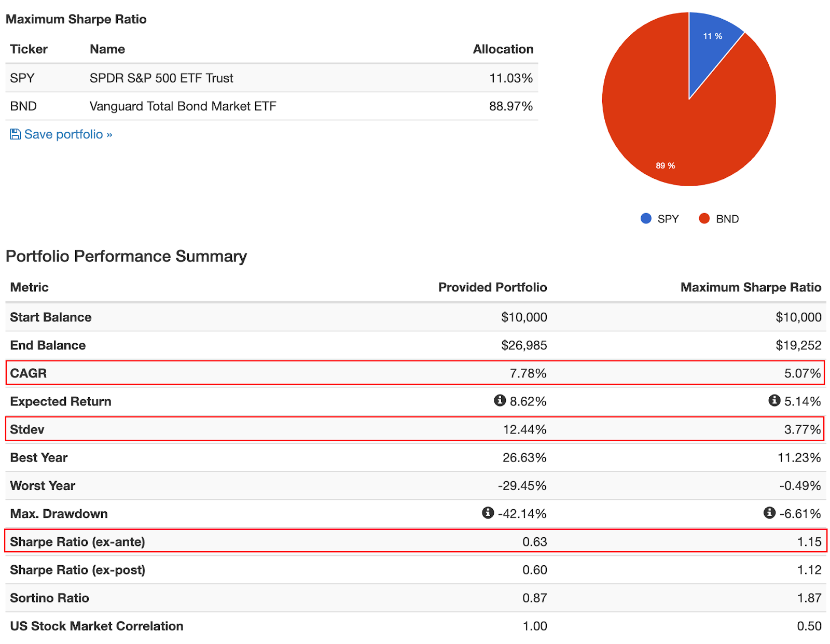Click the 0.63 ex-ante Sharpe value
This screenshot has height=644, width=830.
535,542
